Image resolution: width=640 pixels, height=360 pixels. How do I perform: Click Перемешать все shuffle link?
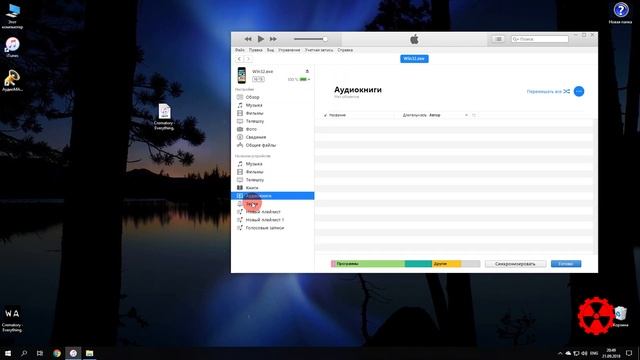point(548,91)
